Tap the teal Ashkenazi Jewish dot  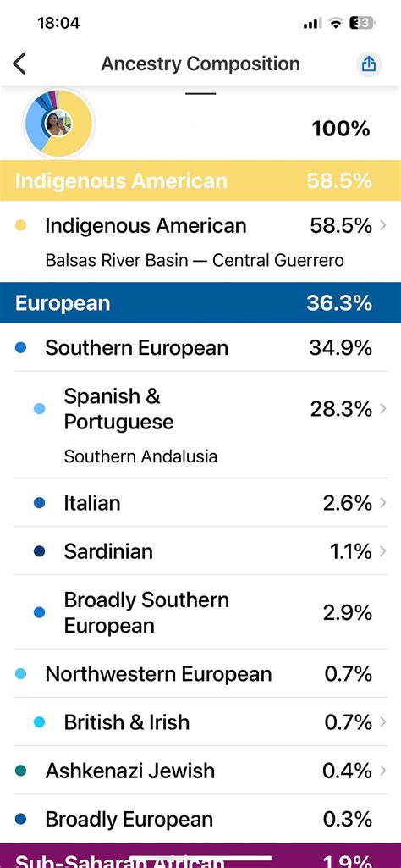coord(21,771)
